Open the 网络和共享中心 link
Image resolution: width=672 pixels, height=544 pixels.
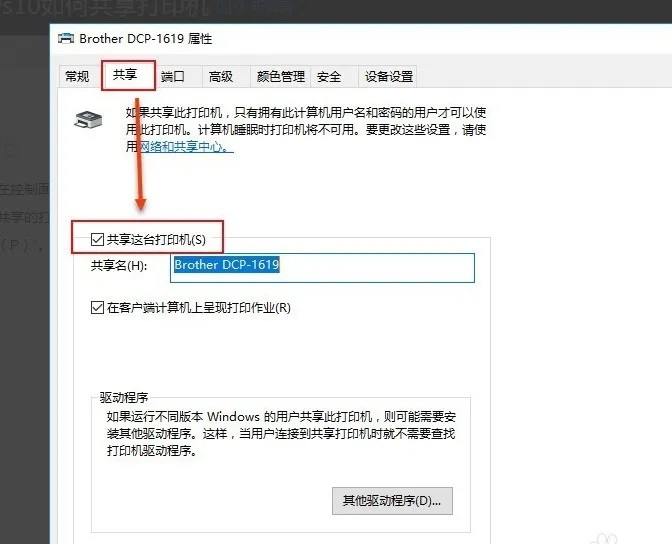[x=186, y=147]
